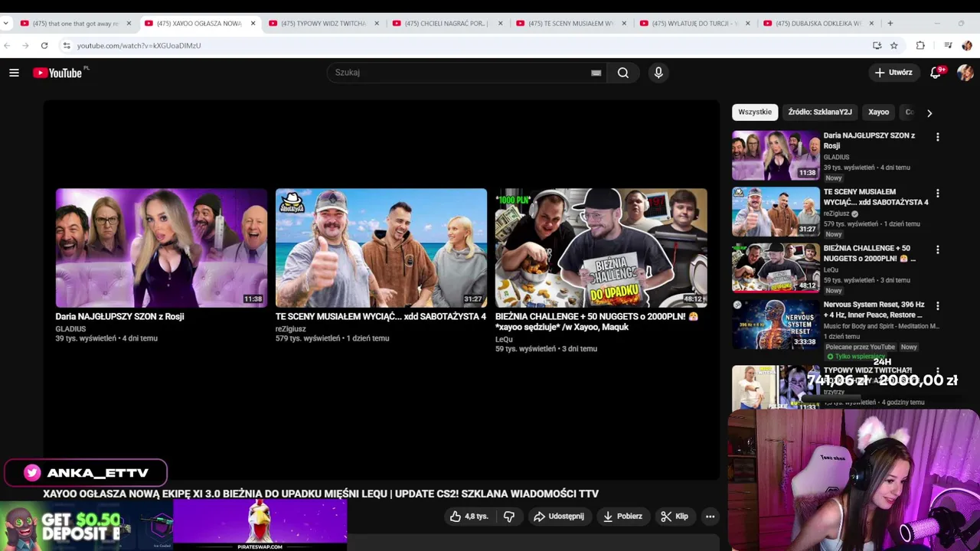Click end-screen channel name 'GLADIUS'
The height and width of the screenshot is (551, 980).
pos(70,329)
